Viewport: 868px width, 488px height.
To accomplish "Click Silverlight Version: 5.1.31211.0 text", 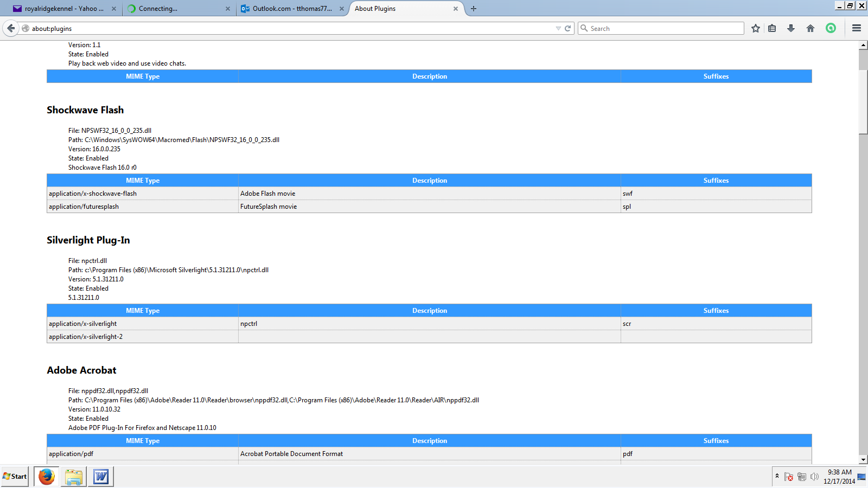I will click(x=96, y=279).
